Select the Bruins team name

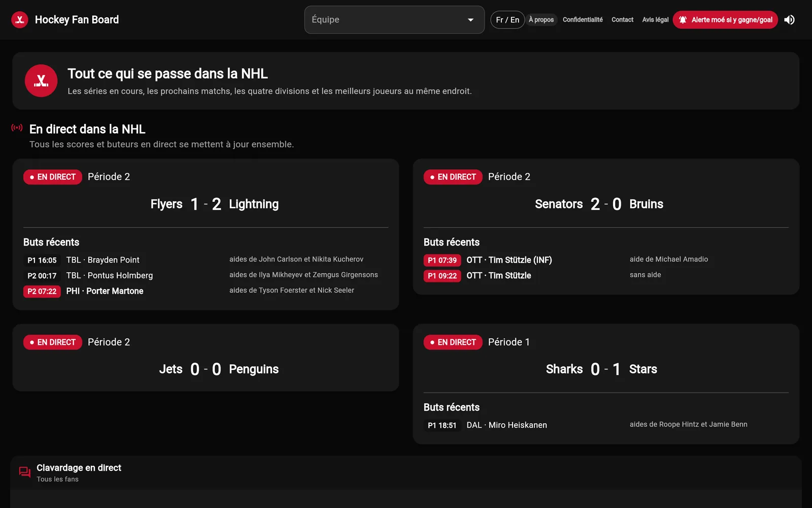click(x=646, y=204)
